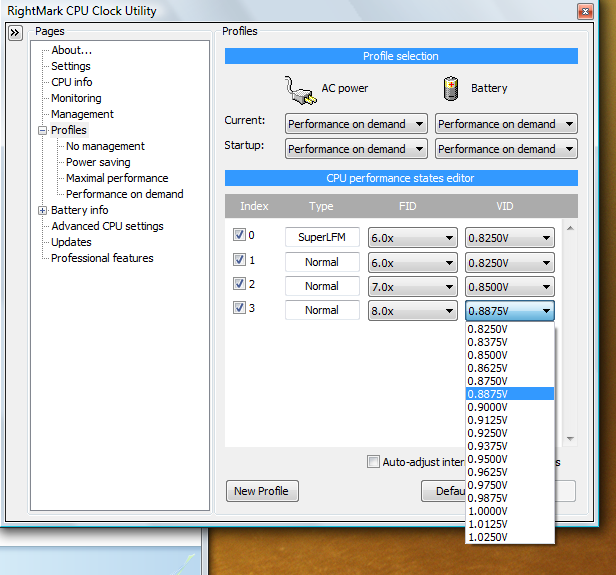Select 0.8375V in the VID list

pos(510,342)
